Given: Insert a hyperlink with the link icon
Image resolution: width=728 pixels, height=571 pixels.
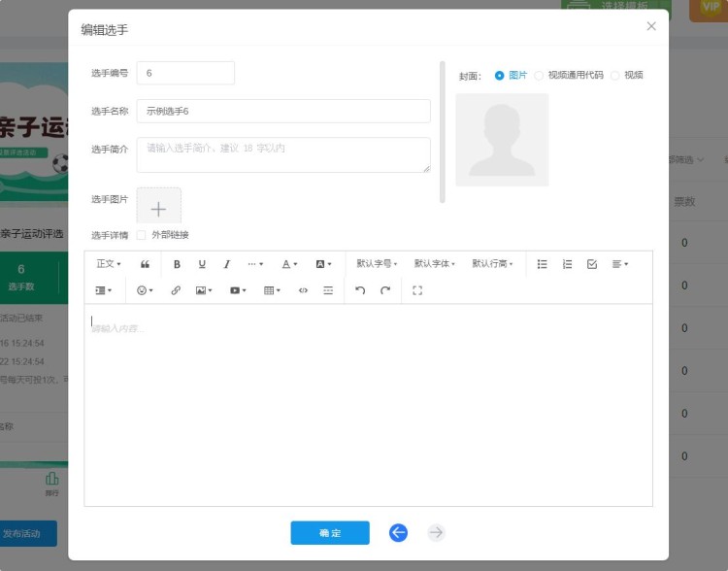Looking at the screenshot, I should coord(176,290).
